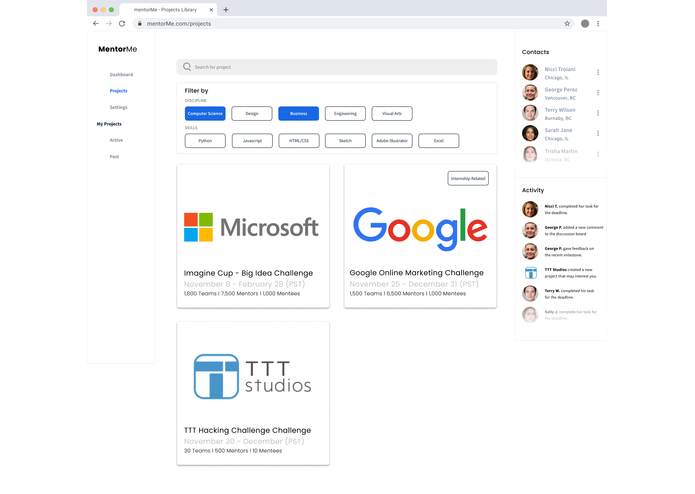The width and height of the screenshot is (695, 494).
Task: Toggle the Sketch skill filter
Action: coord(345,140)
